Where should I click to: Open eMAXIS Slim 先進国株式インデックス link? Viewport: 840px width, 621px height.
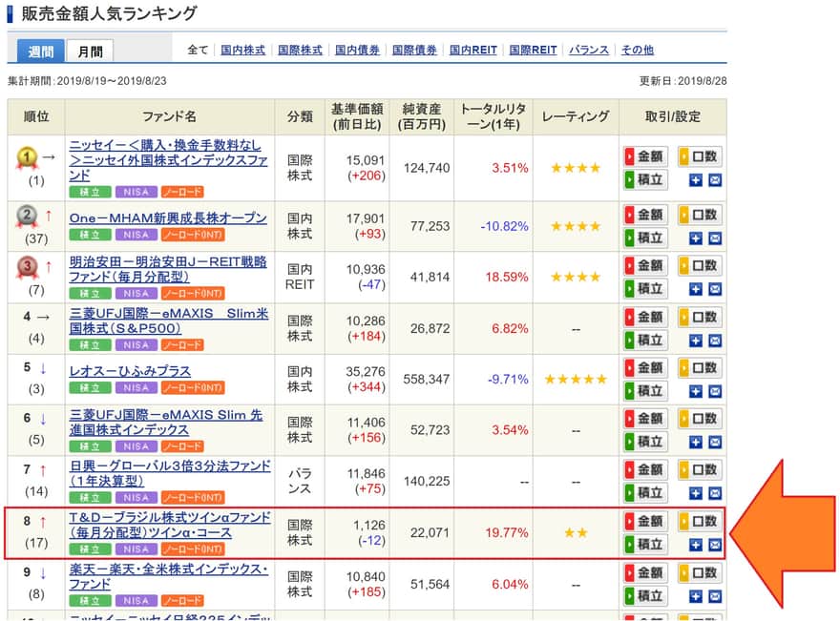pos(166,423)
